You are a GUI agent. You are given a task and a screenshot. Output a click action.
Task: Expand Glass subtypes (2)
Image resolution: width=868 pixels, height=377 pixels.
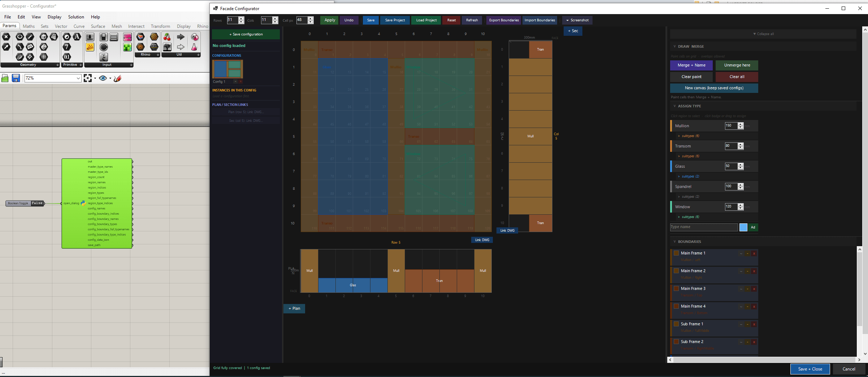pos(689,176)
